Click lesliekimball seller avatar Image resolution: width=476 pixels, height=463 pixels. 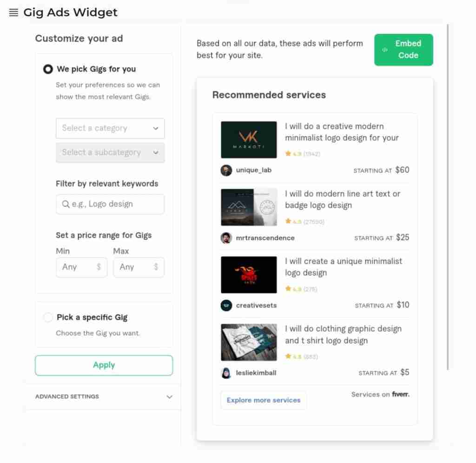[226, 373]
